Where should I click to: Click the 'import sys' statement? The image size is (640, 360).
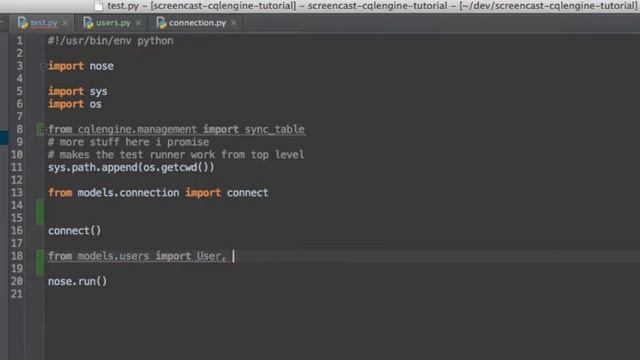[x=78, y=91]
